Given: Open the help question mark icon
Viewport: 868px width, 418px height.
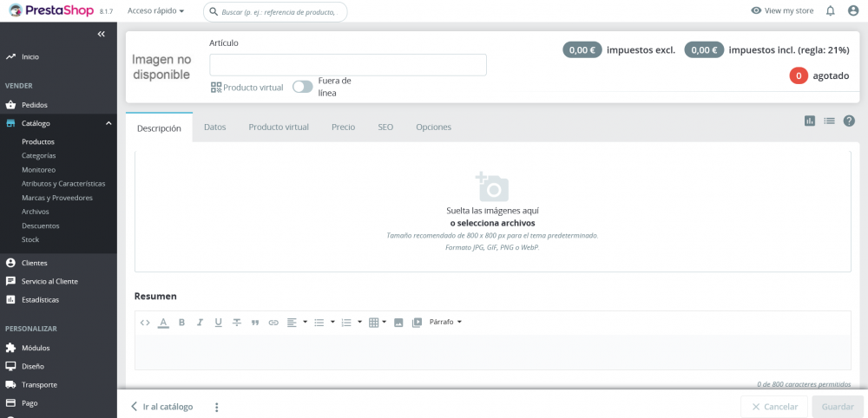Looking at the screenshot, I should 849,121.
